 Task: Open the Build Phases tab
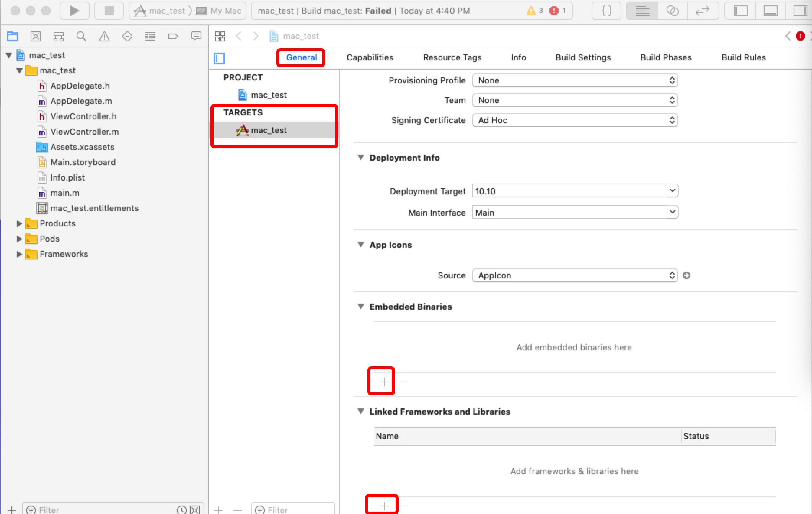[666, 57]
